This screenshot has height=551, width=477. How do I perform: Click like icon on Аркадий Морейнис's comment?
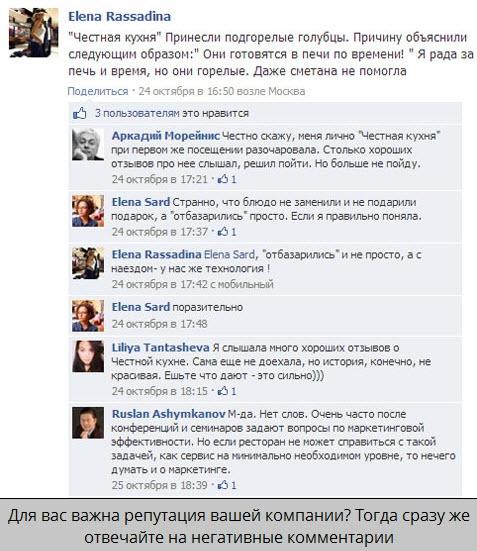(x=223, y=179)
